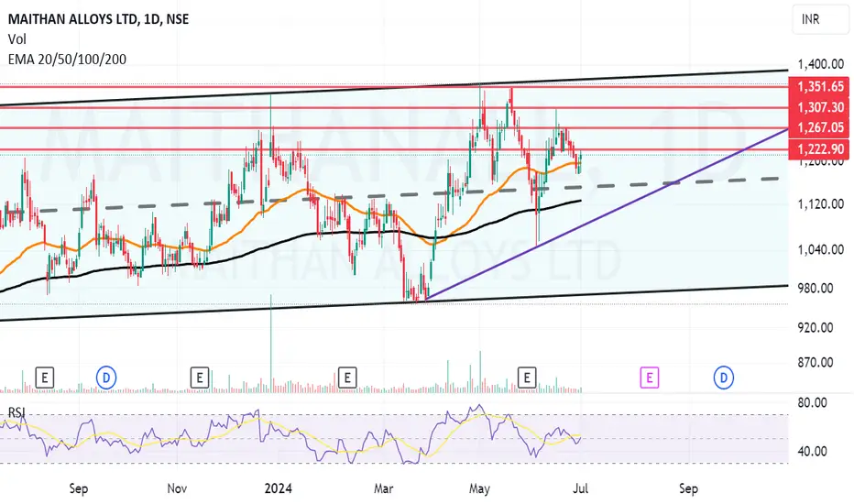Open the upcoming pink earnings E marker
This screenshot has width=854, height=504.
coord(650,377)
